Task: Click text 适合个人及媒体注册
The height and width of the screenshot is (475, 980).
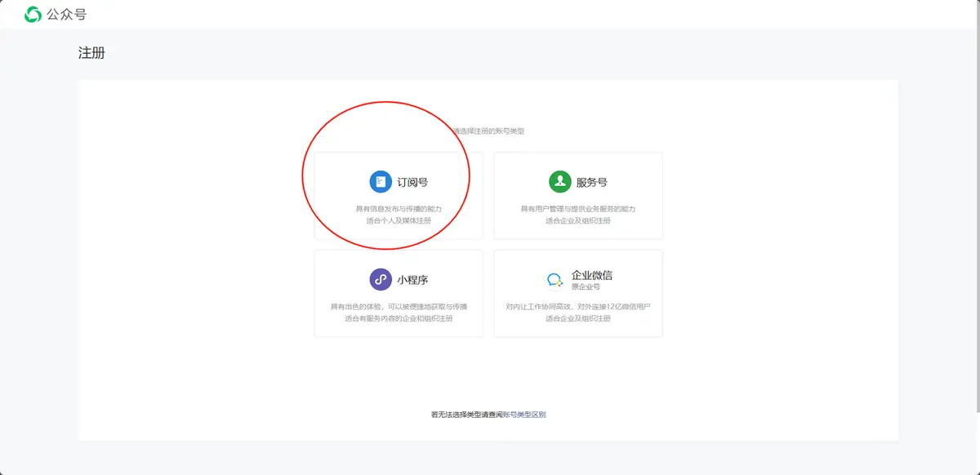Action: 399,221
